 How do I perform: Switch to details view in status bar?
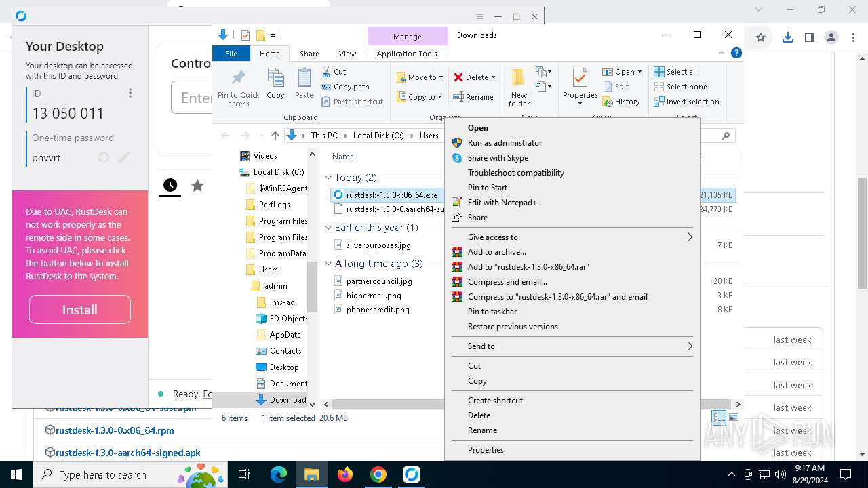[x=719, y=418]
